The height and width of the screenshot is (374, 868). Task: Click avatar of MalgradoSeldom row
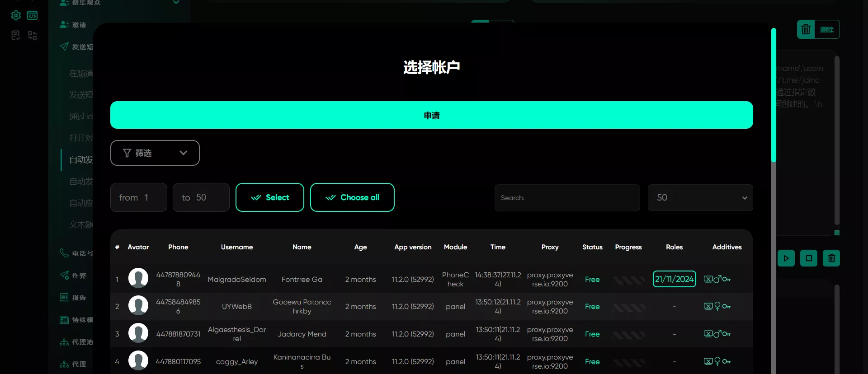(138, 278)
